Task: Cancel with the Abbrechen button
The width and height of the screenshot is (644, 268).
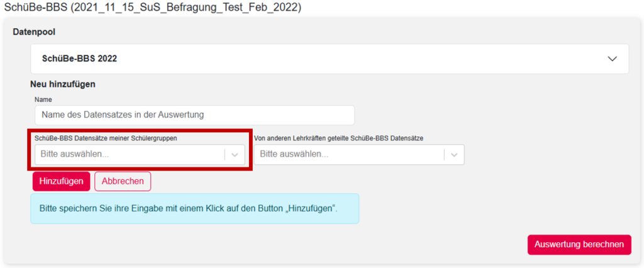Action: click(123, 181)
